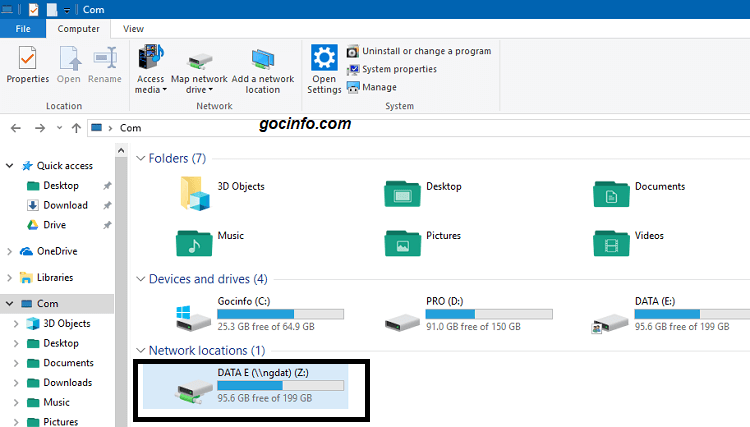Open the Quick Access Toolbar customize dropdown
The height and width of the screenshot is (427, 750).
pyautogui.click(x=67, y=10)
